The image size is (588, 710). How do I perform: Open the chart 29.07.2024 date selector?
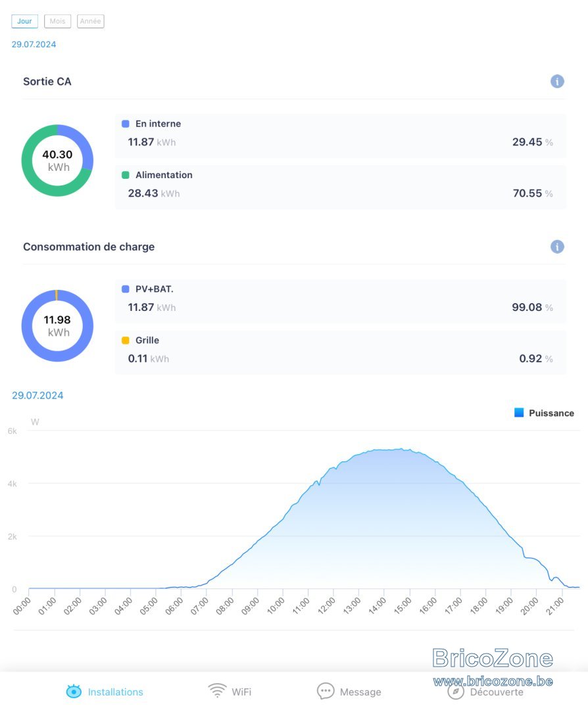pos(37,395)
